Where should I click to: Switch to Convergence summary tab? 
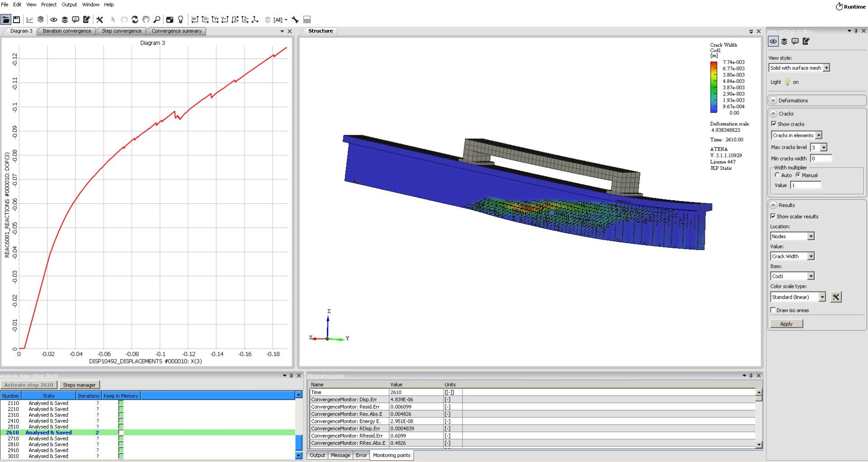pos(177,31)
